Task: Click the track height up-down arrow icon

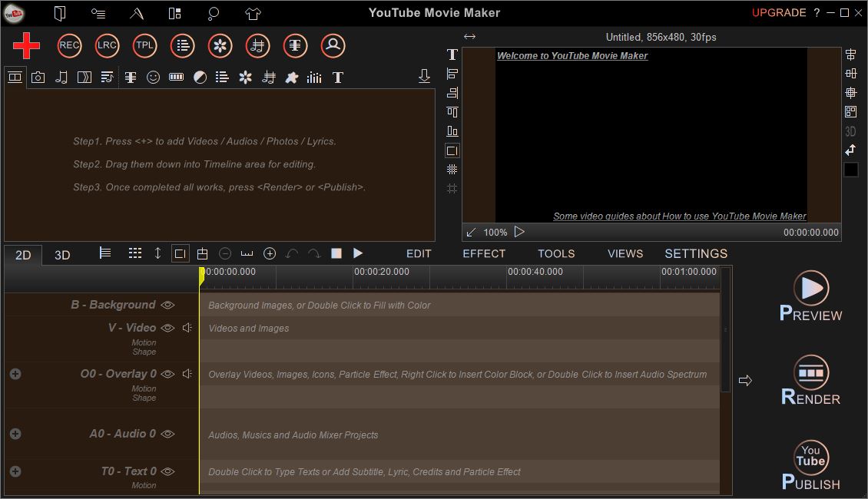Action: tap(157, 253)
